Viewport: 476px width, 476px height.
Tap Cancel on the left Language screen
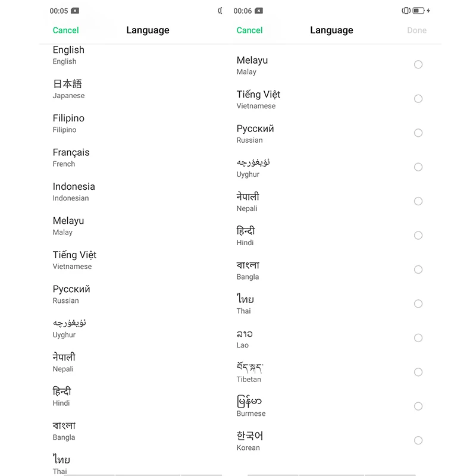[x=65, y=30]
